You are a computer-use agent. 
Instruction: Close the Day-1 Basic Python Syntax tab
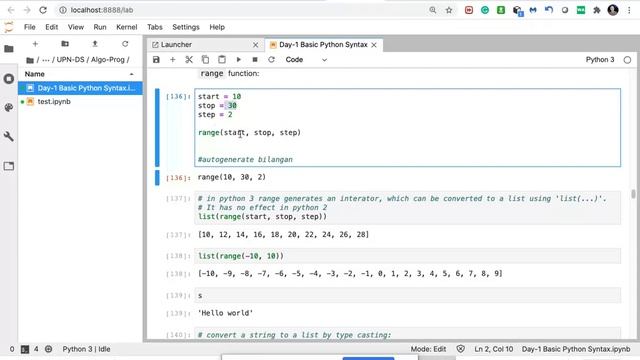point(374,45)
